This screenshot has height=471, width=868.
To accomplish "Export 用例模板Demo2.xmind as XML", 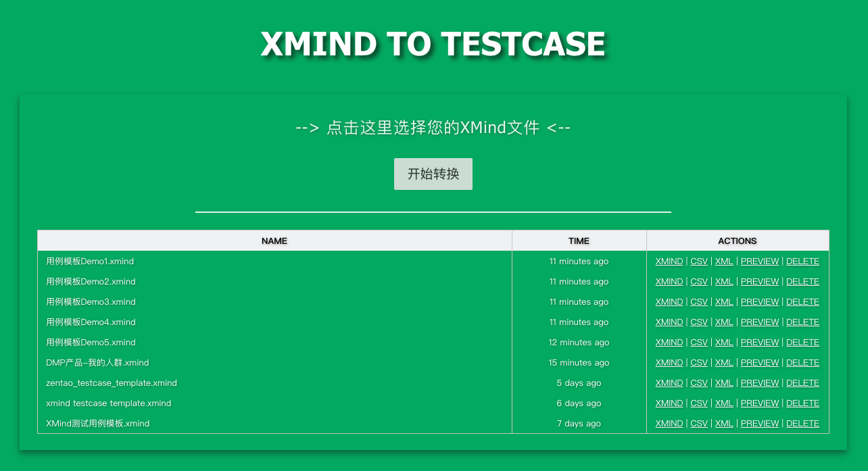I will point(724,281).
